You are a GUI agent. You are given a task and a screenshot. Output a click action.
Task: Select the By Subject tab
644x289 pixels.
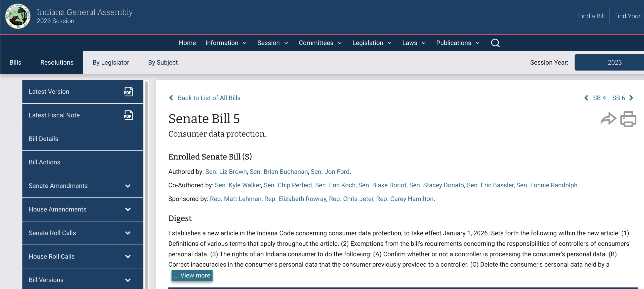(x=163, y=62)
